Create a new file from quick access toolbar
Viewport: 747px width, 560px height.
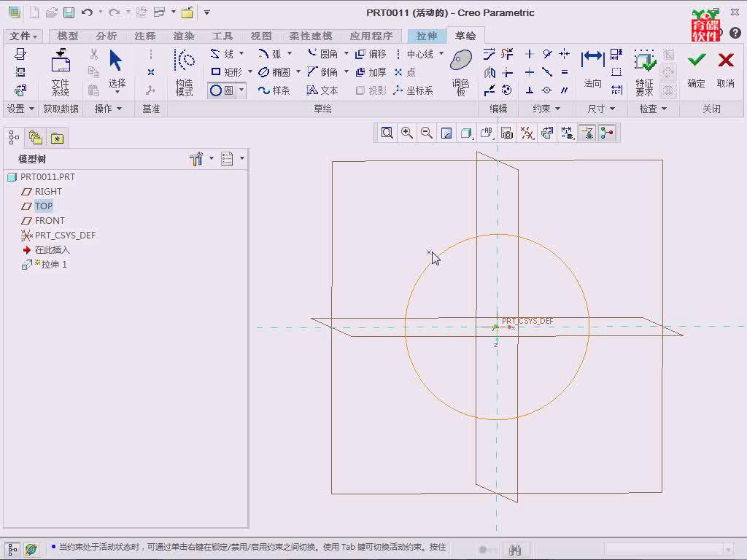tap(34, 12)
